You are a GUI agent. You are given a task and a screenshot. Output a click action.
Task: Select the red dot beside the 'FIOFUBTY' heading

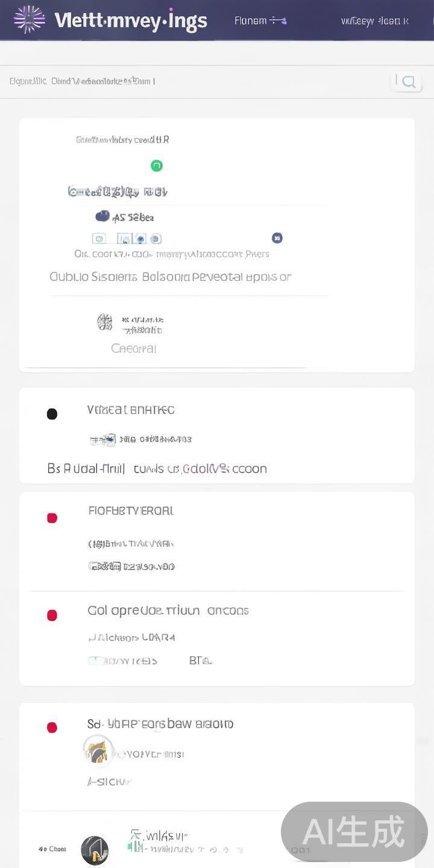coord(52,518)
